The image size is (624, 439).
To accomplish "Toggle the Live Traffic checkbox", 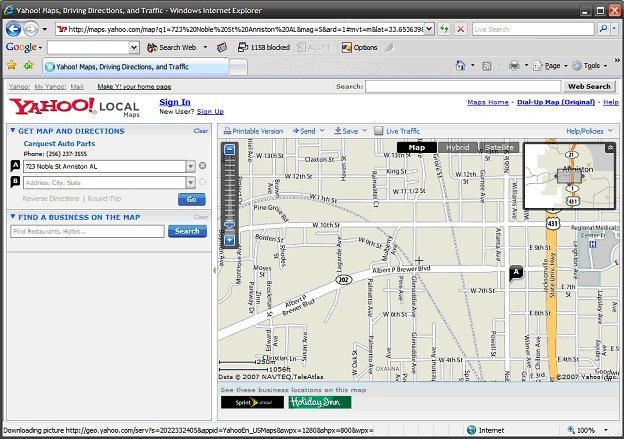I will coord(379,131).
